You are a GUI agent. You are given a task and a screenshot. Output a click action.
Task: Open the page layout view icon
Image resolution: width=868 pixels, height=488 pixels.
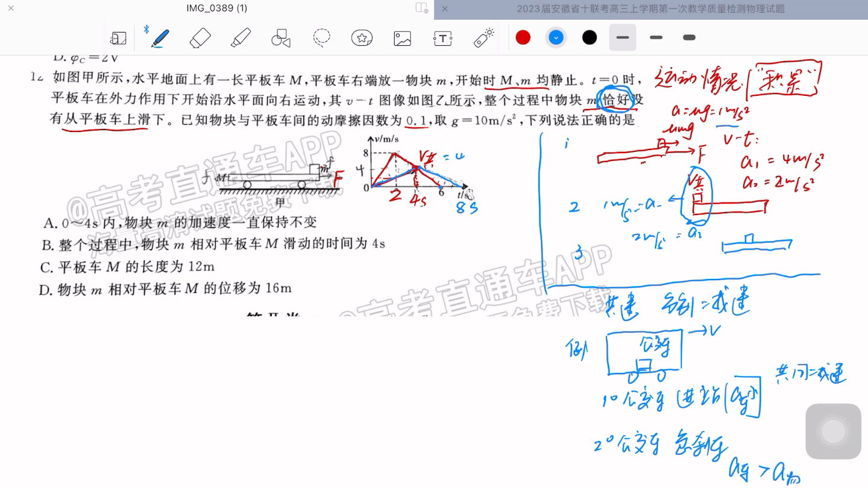click(119, 37)
